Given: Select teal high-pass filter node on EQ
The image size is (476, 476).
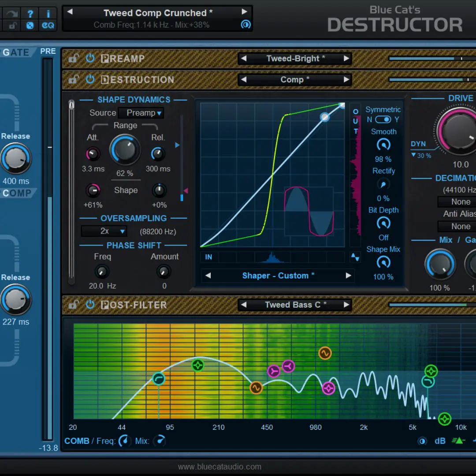Looking at the screenshot, I should tap(159, 379).
